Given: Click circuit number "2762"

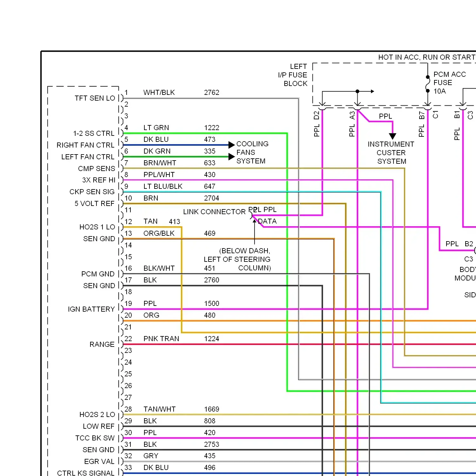Looking at the screenshot, I should pyautogui.click(x=212, y=92).
